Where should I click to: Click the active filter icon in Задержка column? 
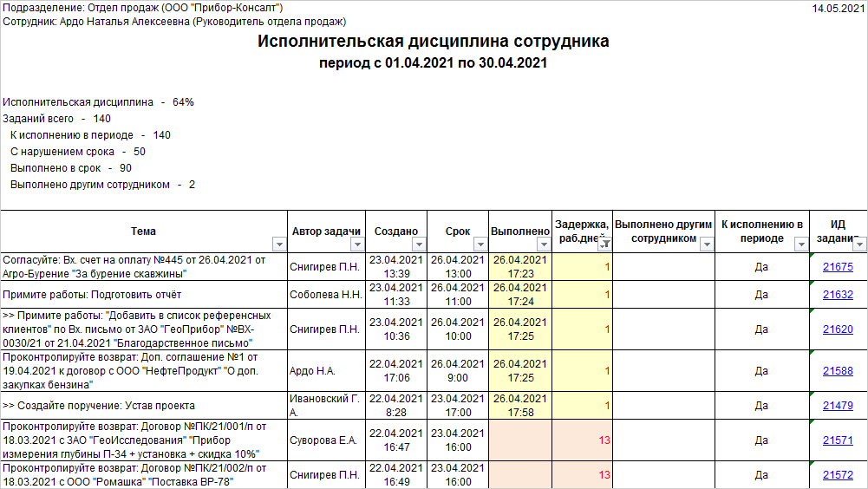pos(604,244)
